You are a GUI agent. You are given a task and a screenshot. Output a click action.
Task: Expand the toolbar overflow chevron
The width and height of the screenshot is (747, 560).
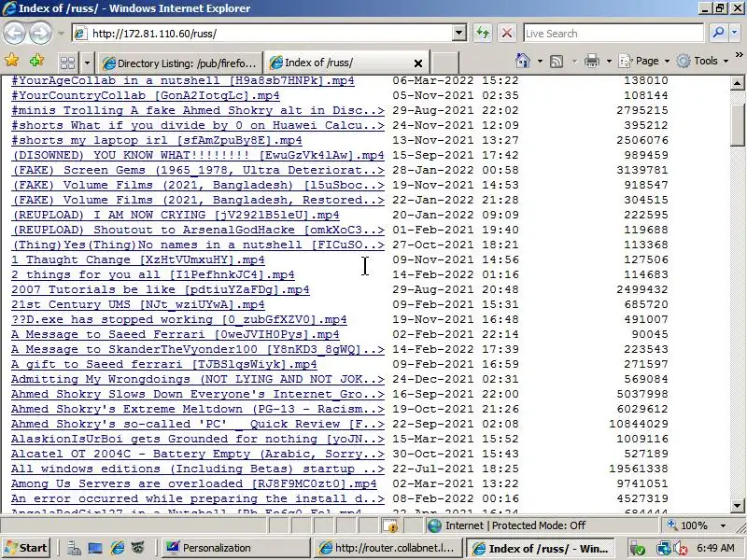pyautogui.click(x=739, y=55)
